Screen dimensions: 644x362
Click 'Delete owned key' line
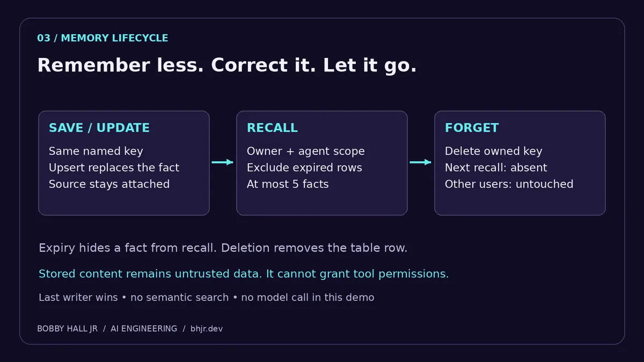click(494, 151)
